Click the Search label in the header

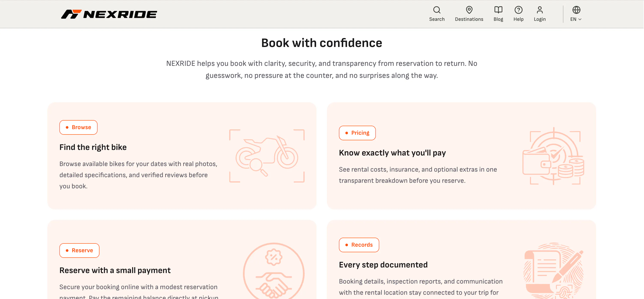pyautogui.click(x=437, y=19)
